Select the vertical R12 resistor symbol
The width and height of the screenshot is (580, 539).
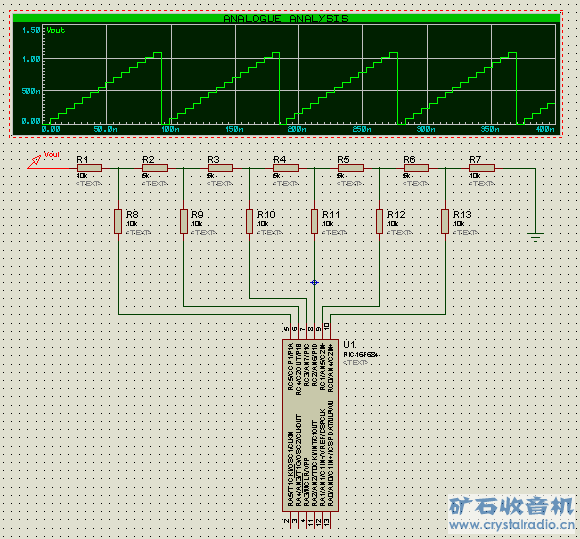pos(380,222)
